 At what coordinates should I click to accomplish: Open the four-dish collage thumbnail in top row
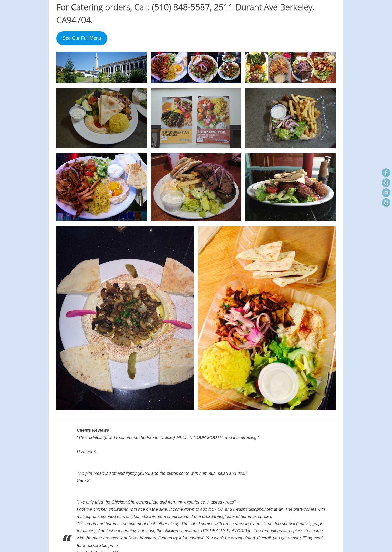pos(290,67)
